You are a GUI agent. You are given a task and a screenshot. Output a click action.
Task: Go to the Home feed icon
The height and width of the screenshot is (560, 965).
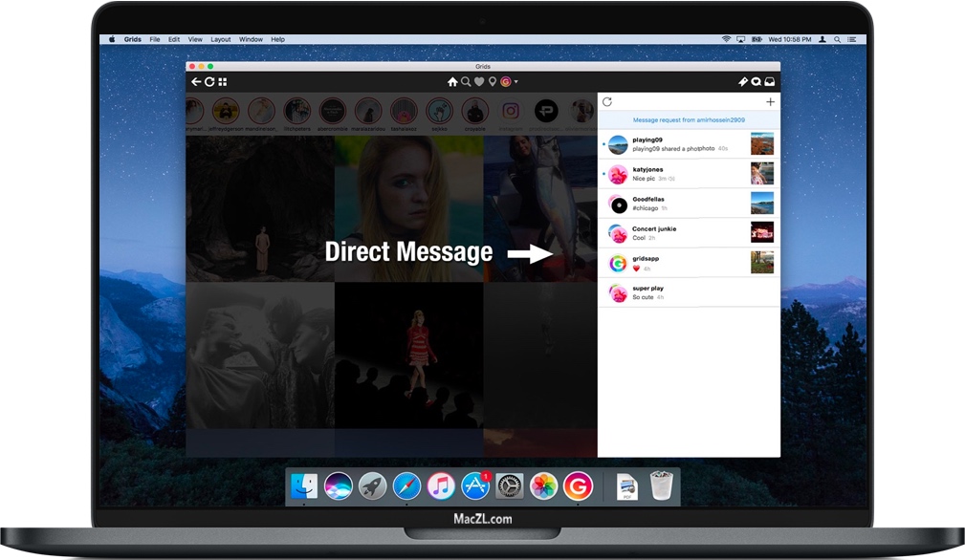tap(453, 82)
